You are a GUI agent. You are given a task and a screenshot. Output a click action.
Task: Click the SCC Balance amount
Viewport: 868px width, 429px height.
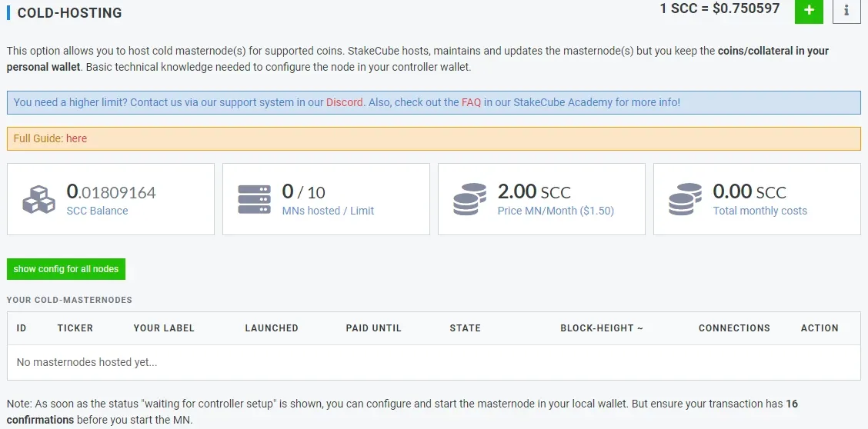pos(112,192)
